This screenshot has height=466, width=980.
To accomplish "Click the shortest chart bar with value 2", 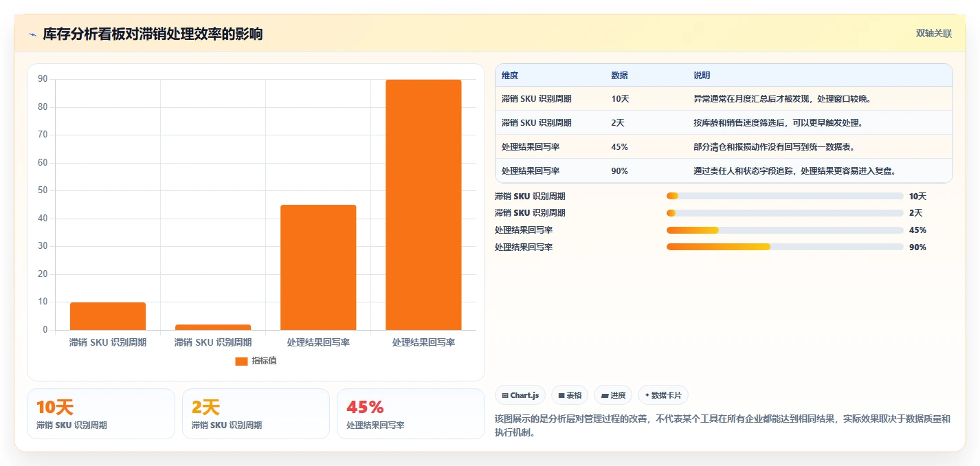I will pyautogui.click(x=213, y=327).
